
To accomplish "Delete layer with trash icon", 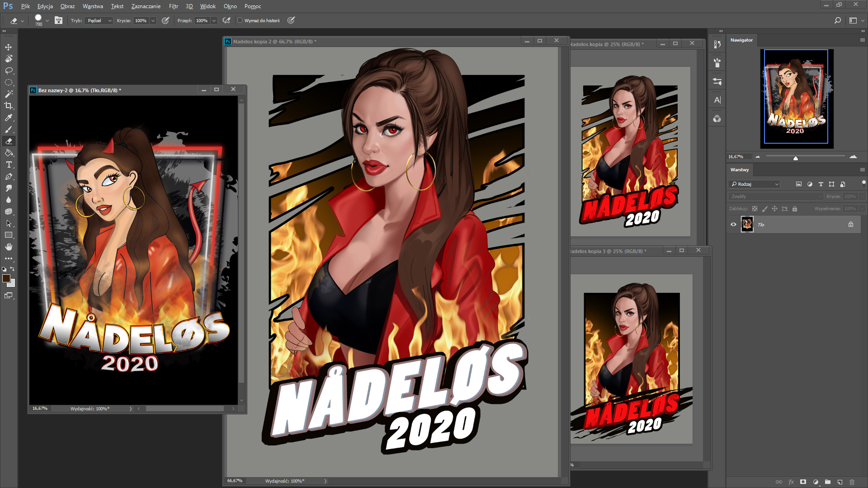I will [852, 482].
